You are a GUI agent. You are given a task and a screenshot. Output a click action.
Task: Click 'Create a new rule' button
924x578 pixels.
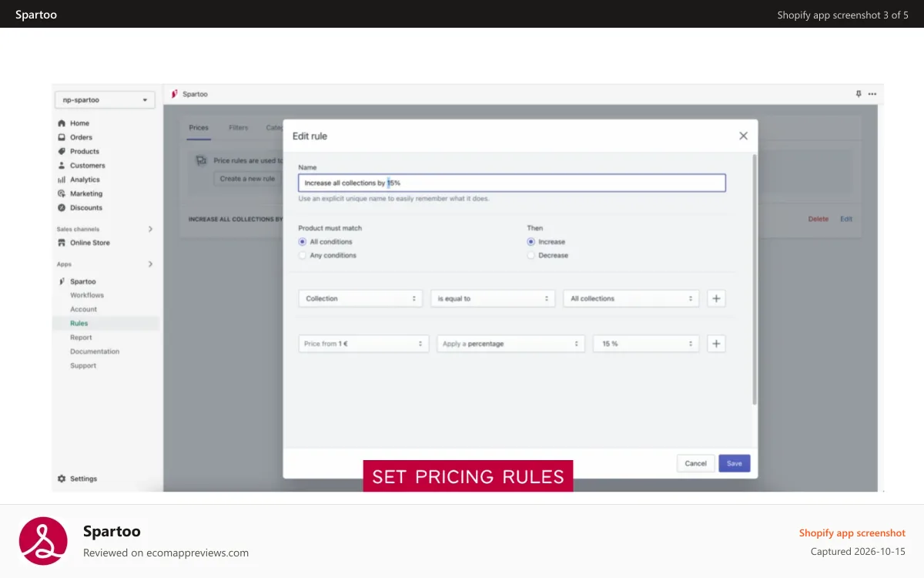247,179
